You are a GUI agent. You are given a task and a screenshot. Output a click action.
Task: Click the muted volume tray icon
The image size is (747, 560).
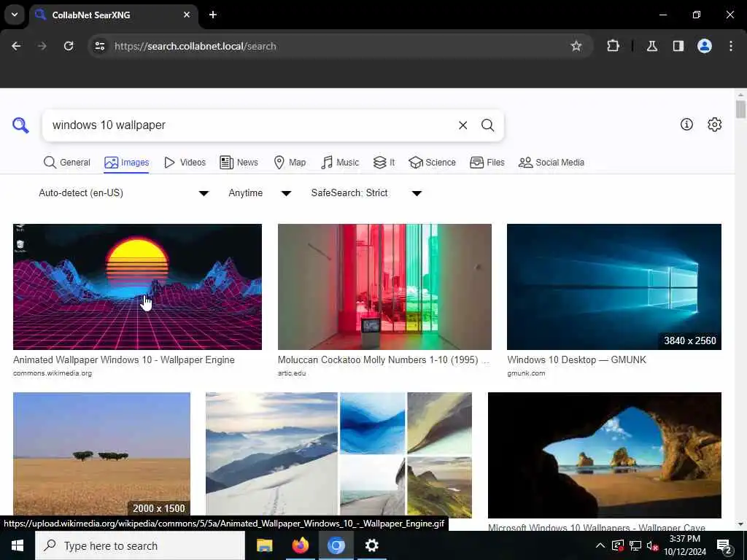(x=652, y=545)
